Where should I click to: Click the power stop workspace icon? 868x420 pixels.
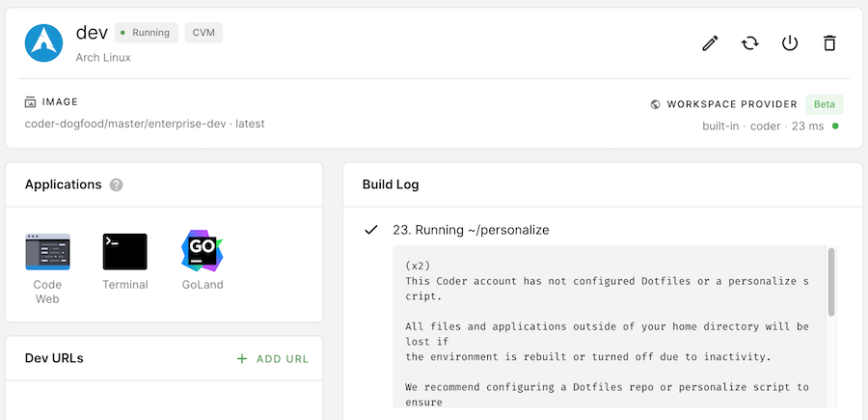point(790,43)
